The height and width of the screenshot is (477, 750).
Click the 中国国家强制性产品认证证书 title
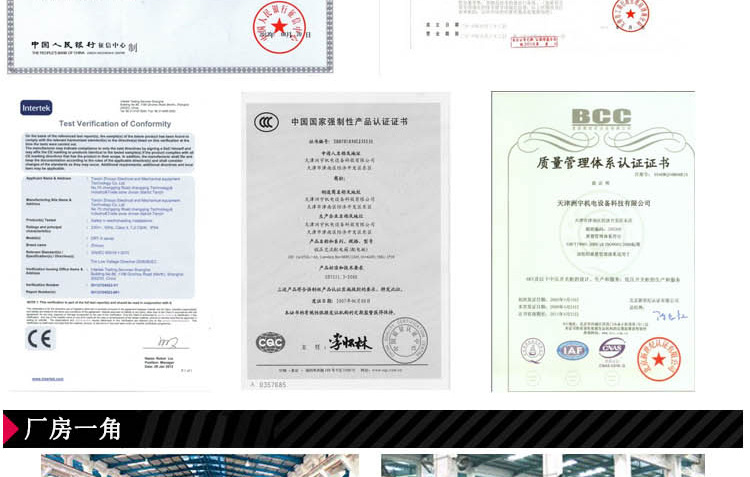(x=349, y=122)
